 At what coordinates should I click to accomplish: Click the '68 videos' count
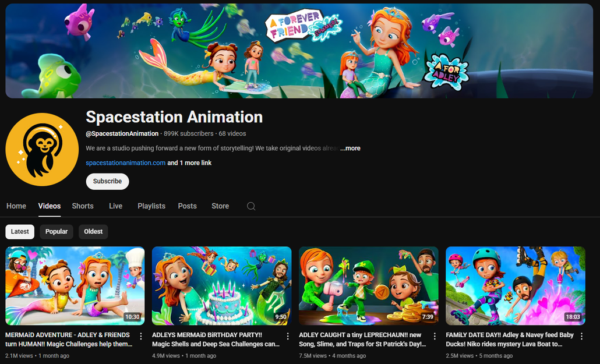[x=232, y=133]
